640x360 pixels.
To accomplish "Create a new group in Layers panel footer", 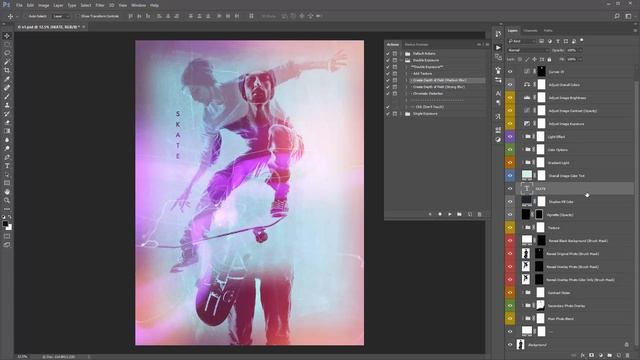I will click(609, 356).
